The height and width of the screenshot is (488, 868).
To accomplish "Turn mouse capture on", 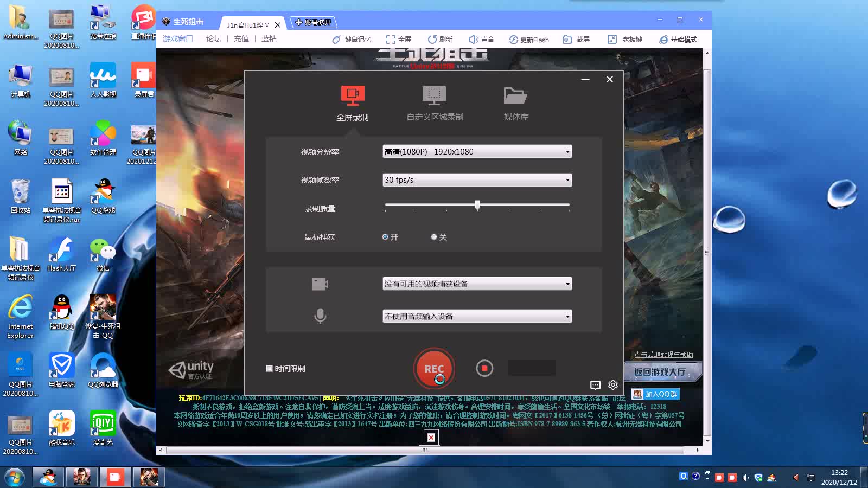I will 385,237.
